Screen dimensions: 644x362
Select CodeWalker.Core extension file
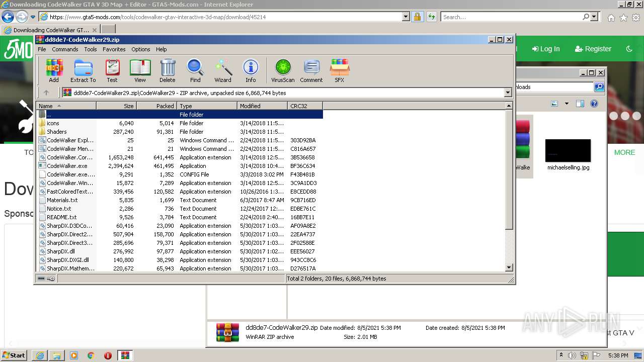pyautogui.click(x=180, y=157)
